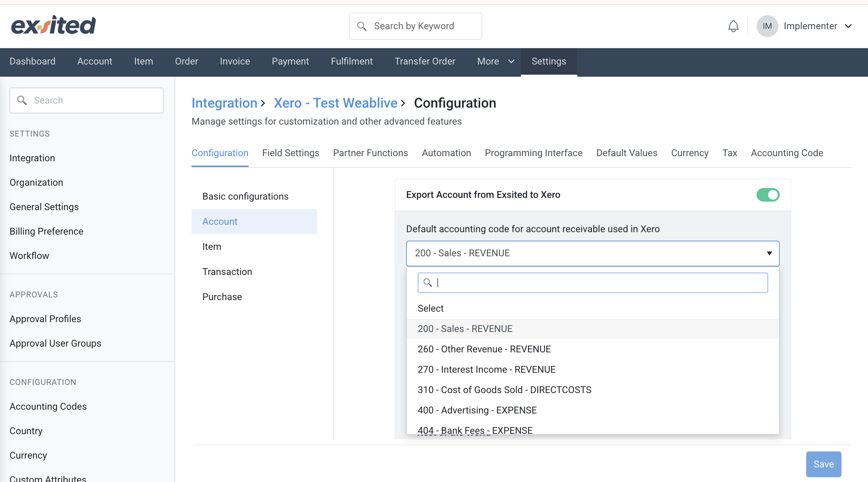Viewport: 868px width, 482px height.
Task: Click the Integration breadcrumb link
Action: (224, 103)
